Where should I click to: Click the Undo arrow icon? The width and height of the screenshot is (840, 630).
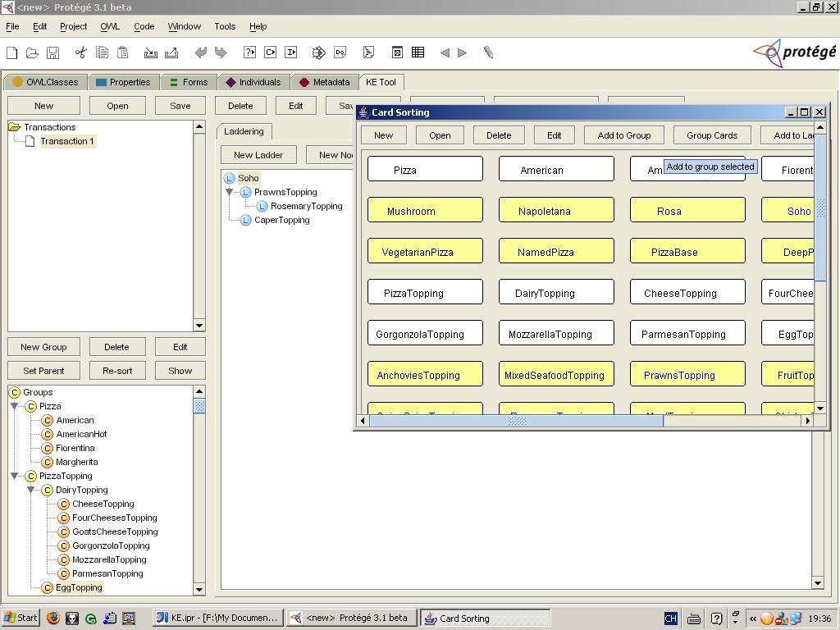pos(200,52)
